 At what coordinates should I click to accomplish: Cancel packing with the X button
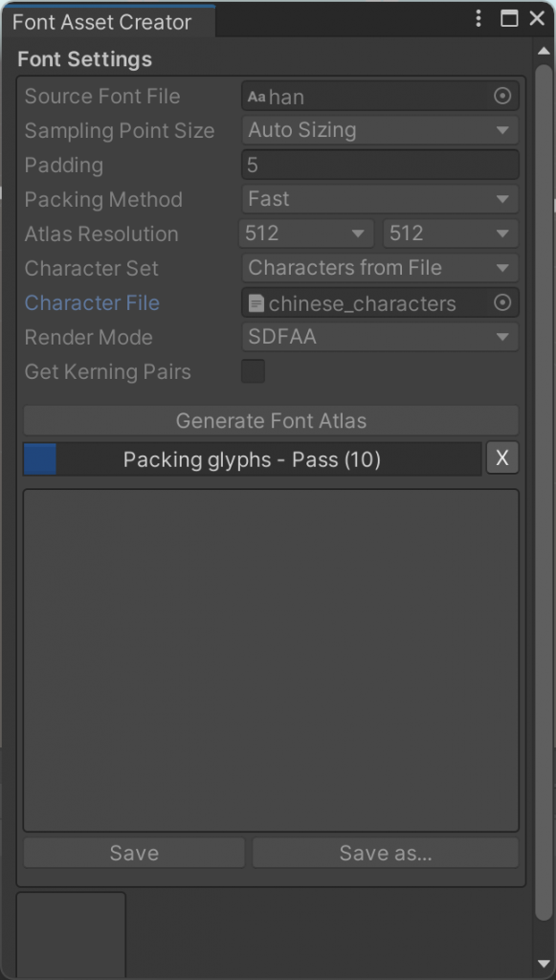[502, 458]
